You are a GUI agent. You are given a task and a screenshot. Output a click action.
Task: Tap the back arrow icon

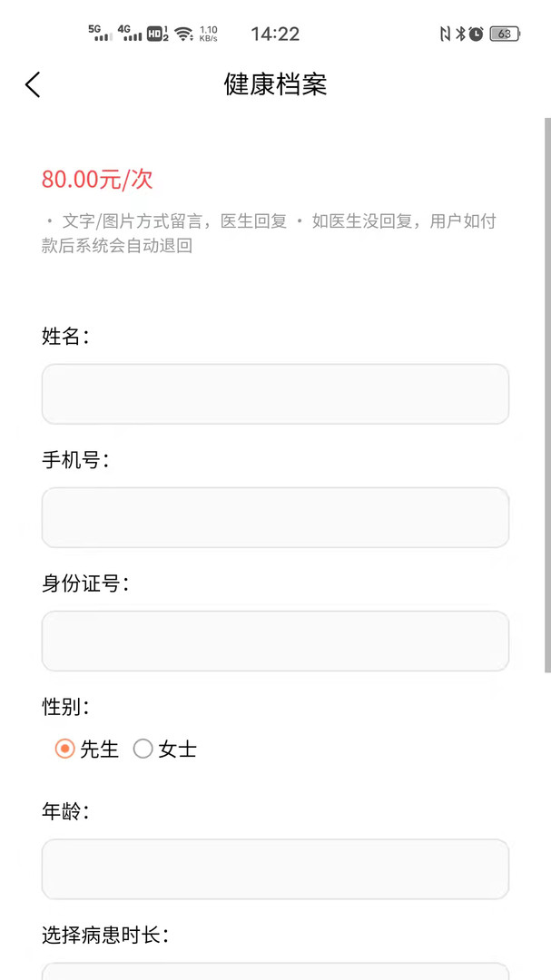[x=33, y=84]
